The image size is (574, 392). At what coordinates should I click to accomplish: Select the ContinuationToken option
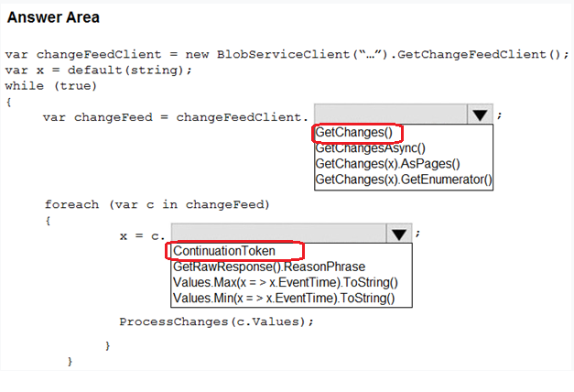click(224, 251)
